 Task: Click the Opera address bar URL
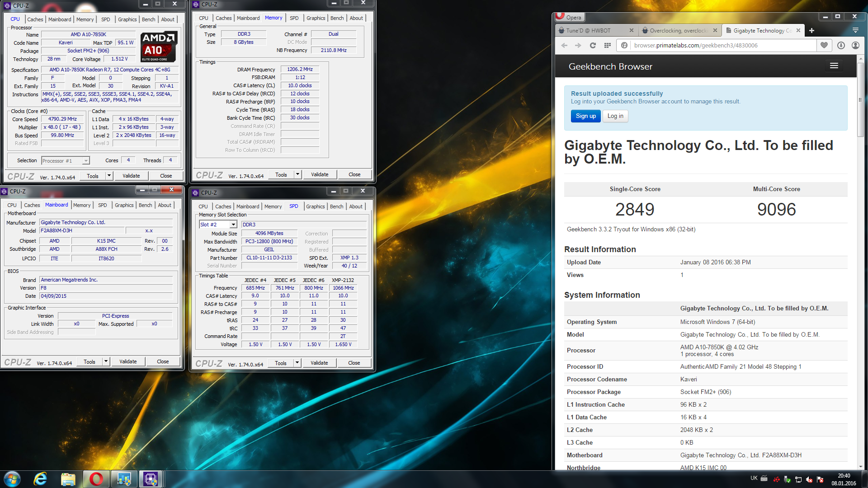pyautogui.click(x=695, y=45)
